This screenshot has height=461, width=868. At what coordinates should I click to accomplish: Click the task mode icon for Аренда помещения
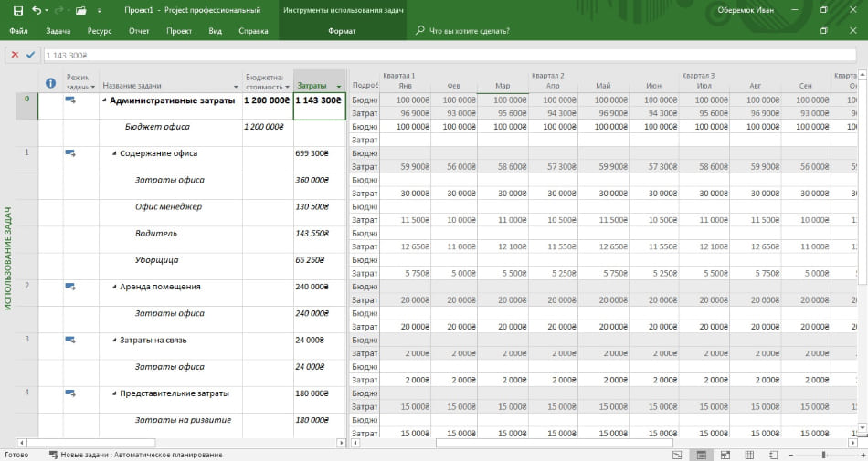click(x=70, y=287)
